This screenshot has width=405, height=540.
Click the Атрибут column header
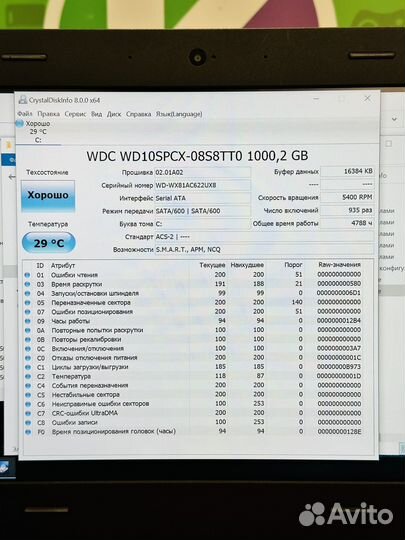pyautogui.click(x=63, y=265)
